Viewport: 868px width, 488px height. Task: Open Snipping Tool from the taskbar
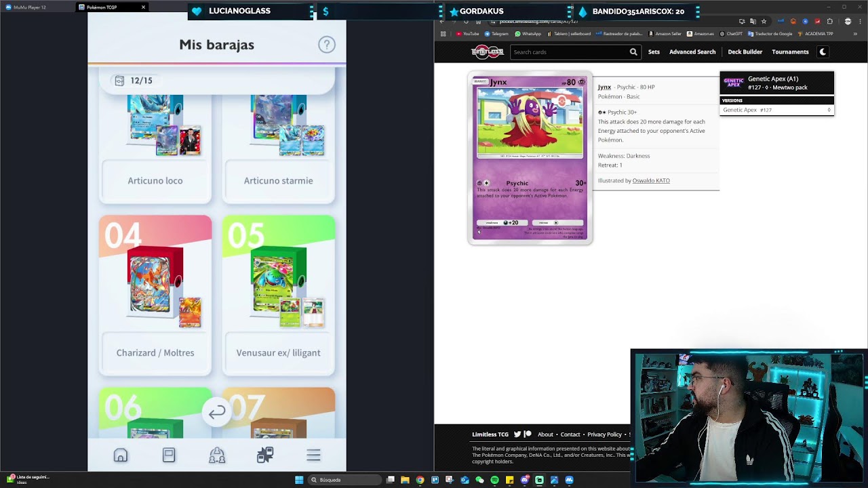pos(450,480)
